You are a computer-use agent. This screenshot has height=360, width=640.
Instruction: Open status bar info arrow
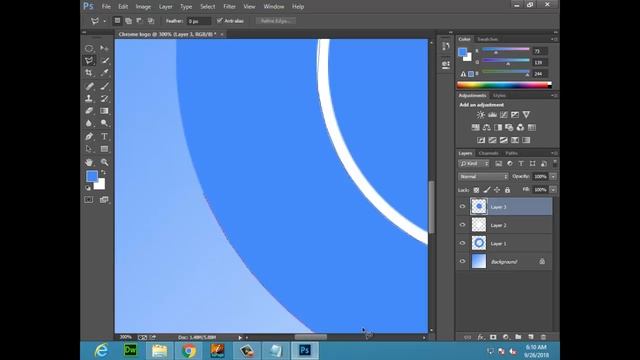pos(240,338)
